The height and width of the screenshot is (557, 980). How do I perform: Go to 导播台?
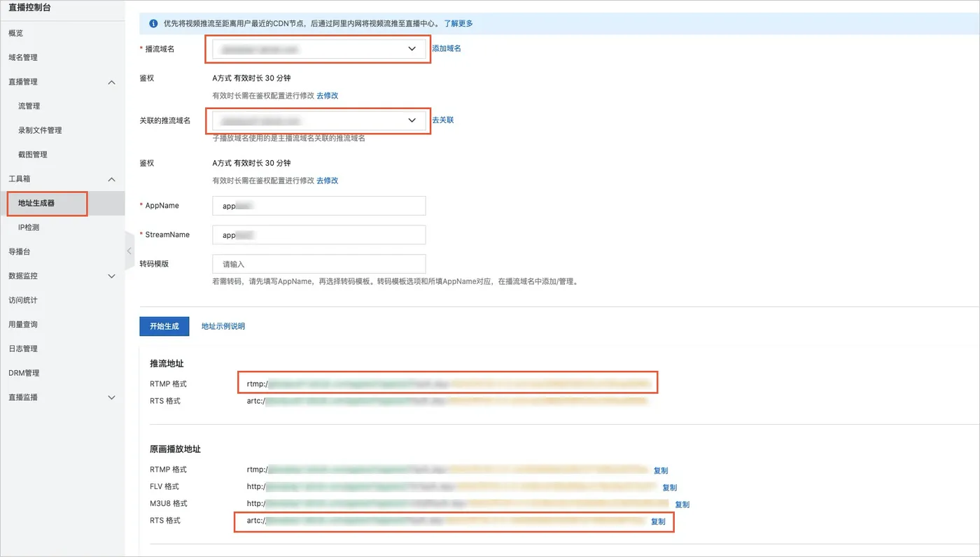coord(20,252)
